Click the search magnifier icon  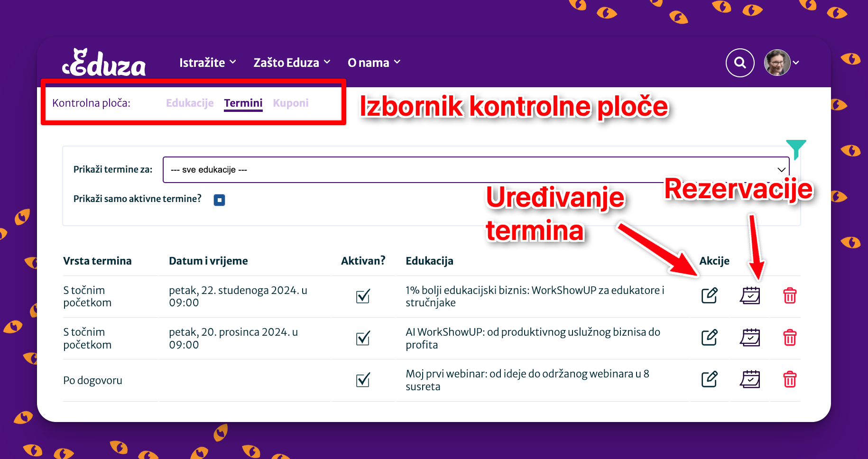click(740, 63)
